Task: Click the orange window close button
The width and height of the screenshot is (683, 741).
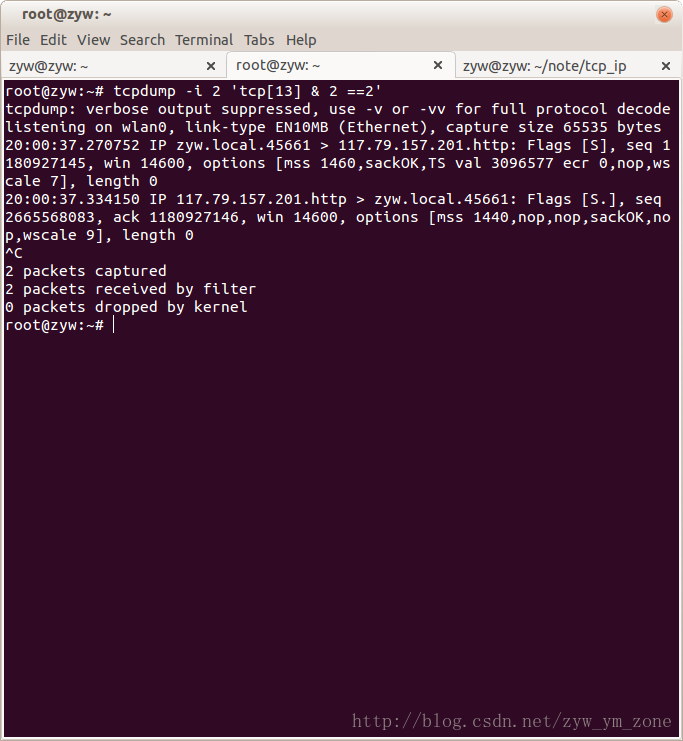Action: point(664,15)
